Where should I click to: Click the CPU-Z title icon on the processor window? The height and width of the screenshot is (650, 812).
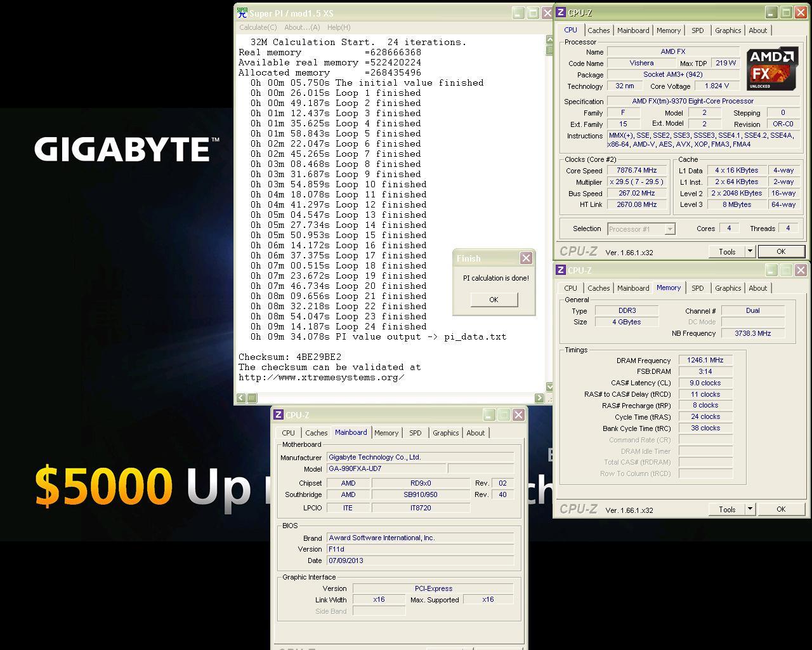[561, 13]
